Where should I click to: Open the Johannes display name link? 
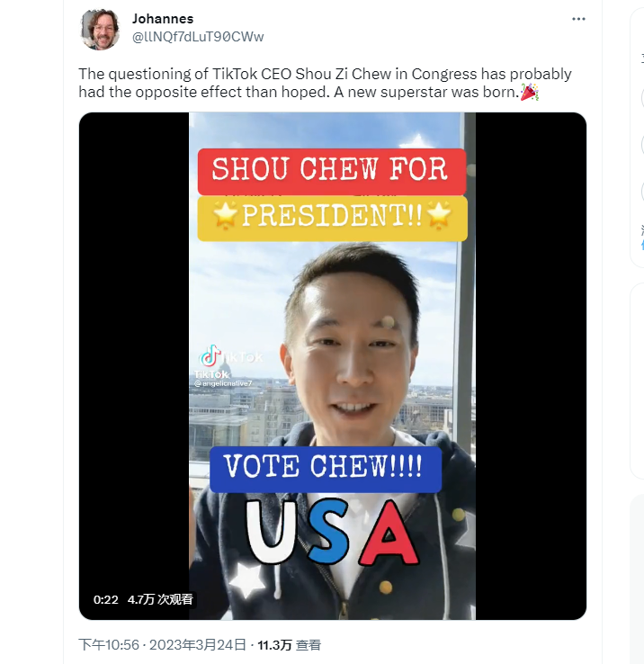(162, 19)
